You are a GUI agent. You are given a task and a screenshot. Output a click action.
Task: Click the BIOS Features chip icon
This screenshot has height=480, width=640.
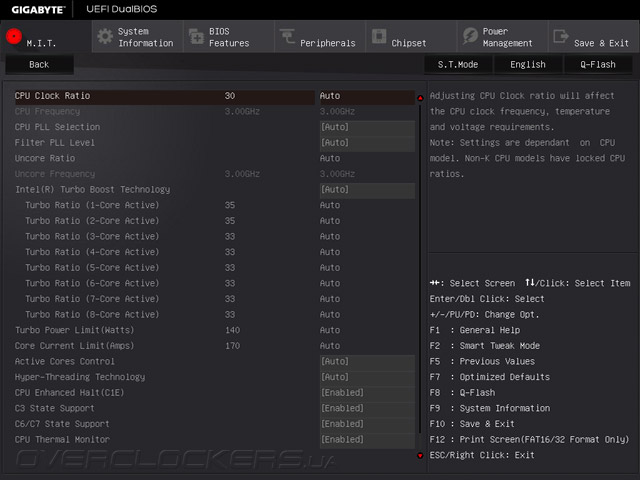click(x=196, y=36)
